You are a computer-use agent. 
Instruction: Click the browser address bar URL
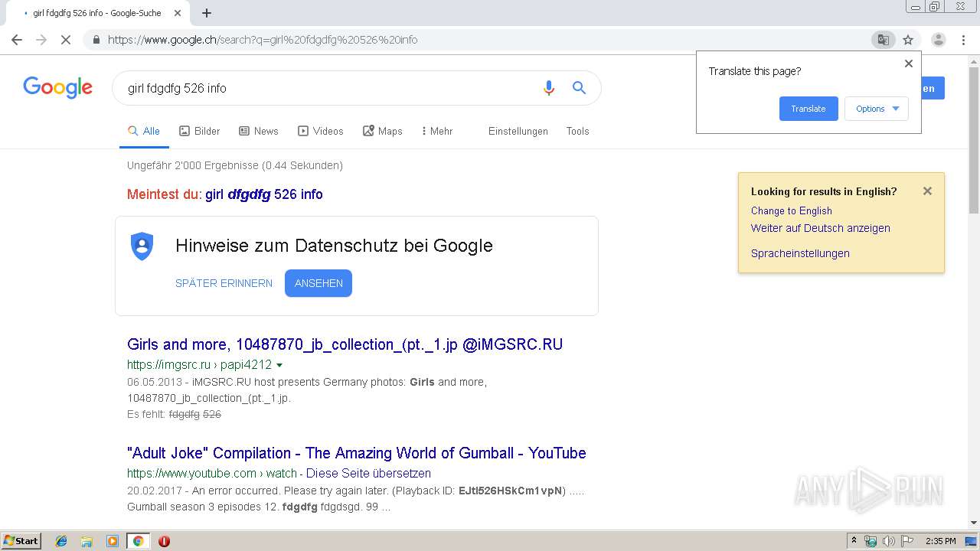[263, 40]
